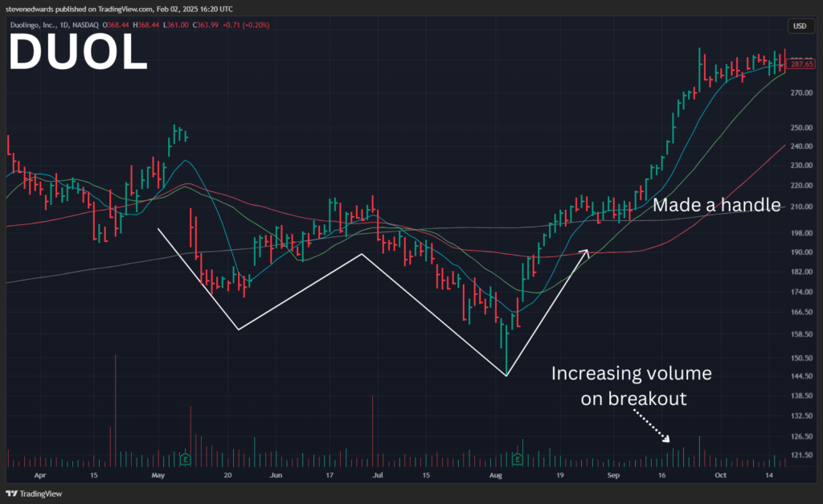This screenshot has width=823, height=504.
Task: Open the USD currency selector
Action: coord(800,26)
